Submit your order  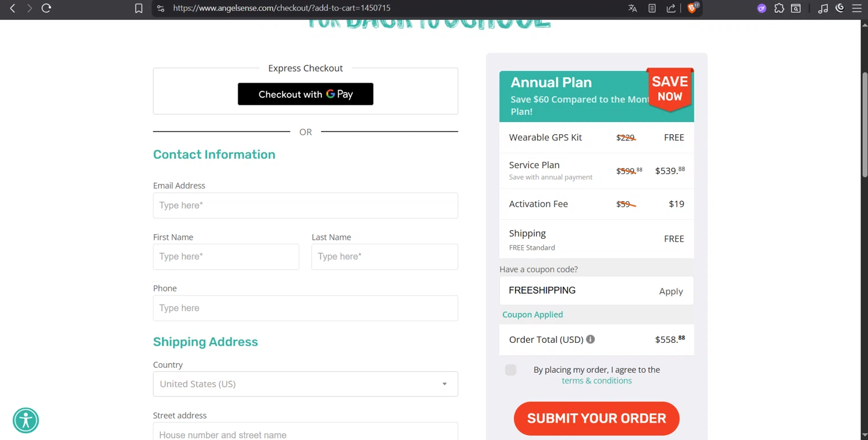coord(597,419)
